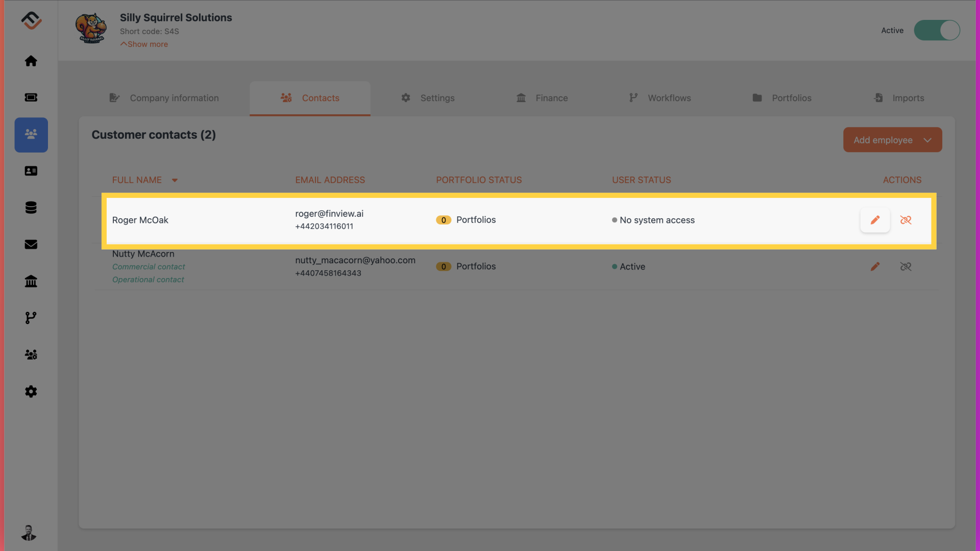The image size is (980, 551).
Task: Toggle the Active switch in the top right
Action: tap(937, 30)
